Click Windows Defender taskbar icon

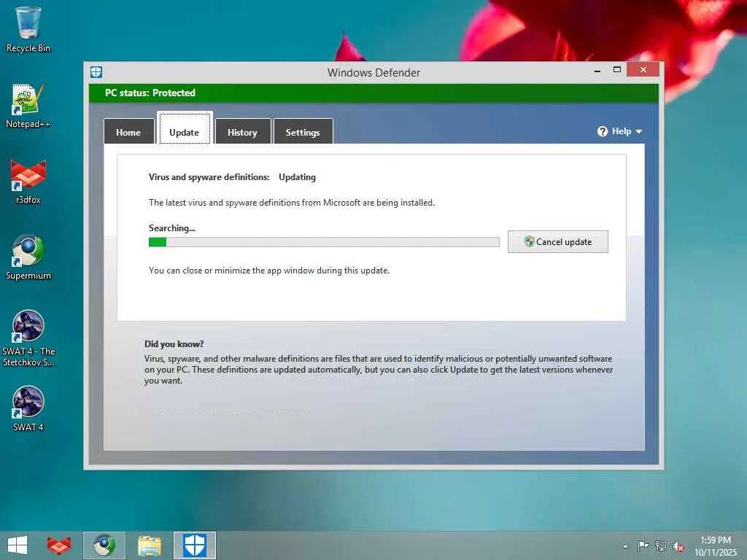click(194, 545)
